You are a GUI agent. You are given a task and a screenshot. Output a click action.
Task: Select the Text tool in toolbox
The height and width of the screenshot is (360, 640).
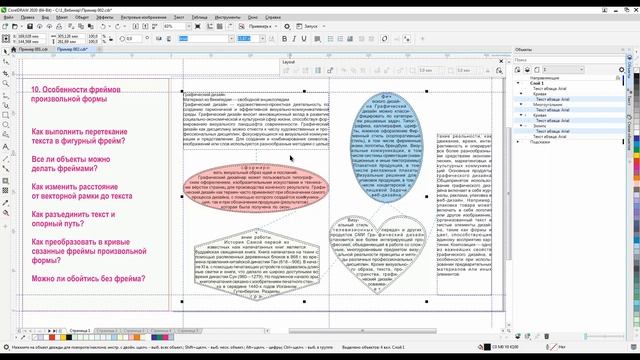pyautogui.click(x=6, y=147)
